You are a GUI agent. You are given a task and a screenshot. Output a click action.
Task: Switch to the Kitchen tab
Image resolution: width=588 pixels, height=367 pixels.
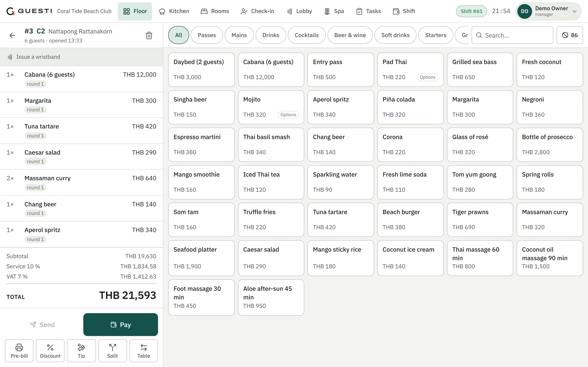coord(174,11)
